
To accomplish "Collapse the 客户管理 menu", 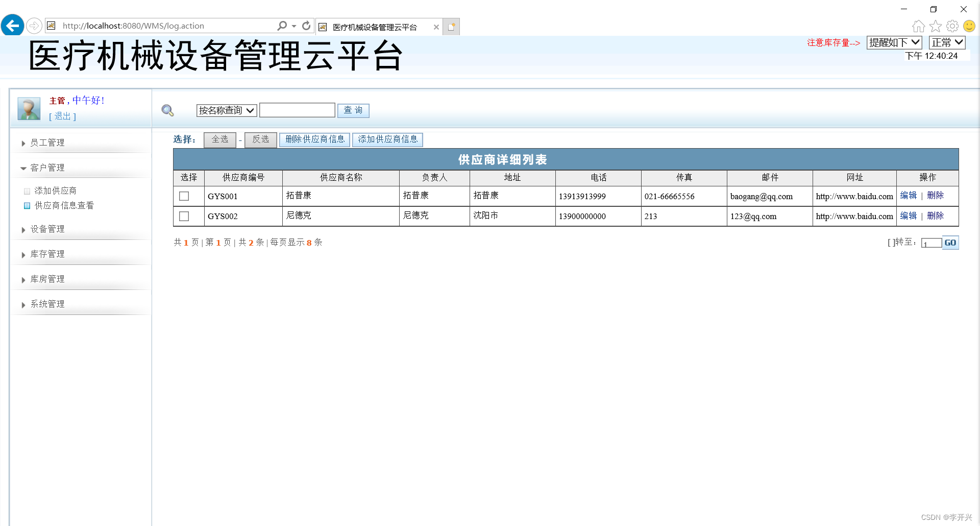I will (47, 168).
